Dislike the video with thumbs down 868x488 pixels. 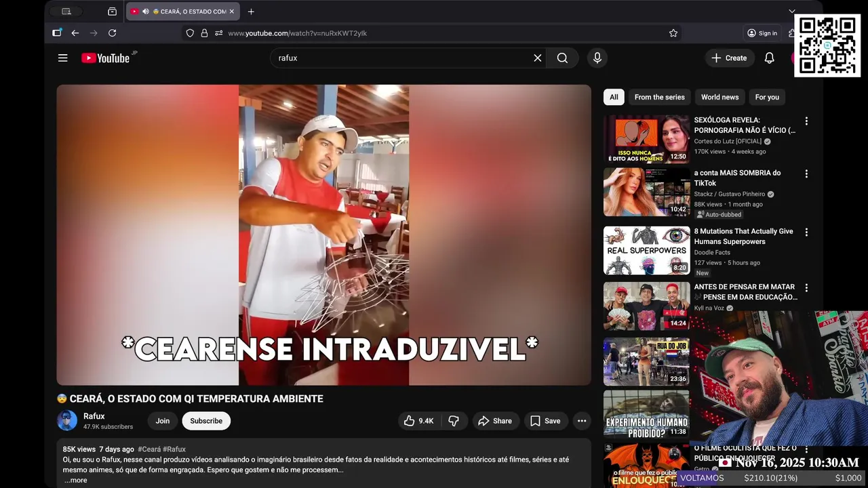pyautogui.click(x=454, y=421)
